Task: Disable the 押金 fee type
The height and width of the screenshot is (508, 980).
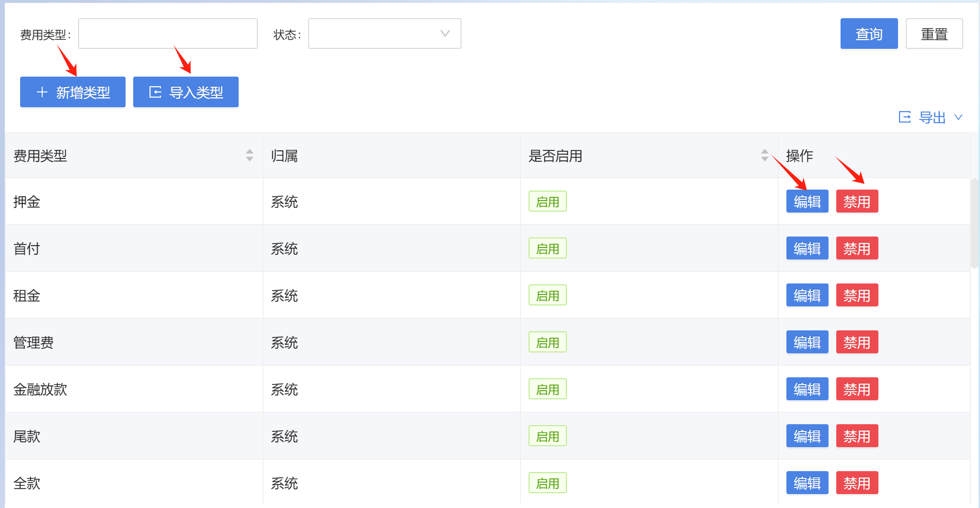Action: click(857, 202)
